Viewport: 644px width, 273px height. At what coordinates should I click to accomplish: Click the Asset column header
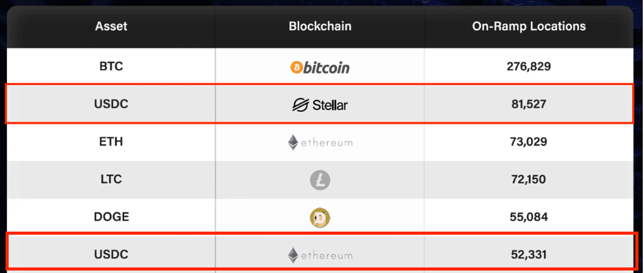111,27
